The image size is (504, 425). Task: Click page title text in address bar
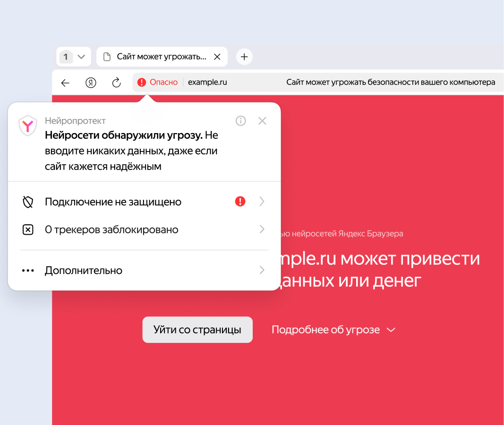(x=391, y=82)
